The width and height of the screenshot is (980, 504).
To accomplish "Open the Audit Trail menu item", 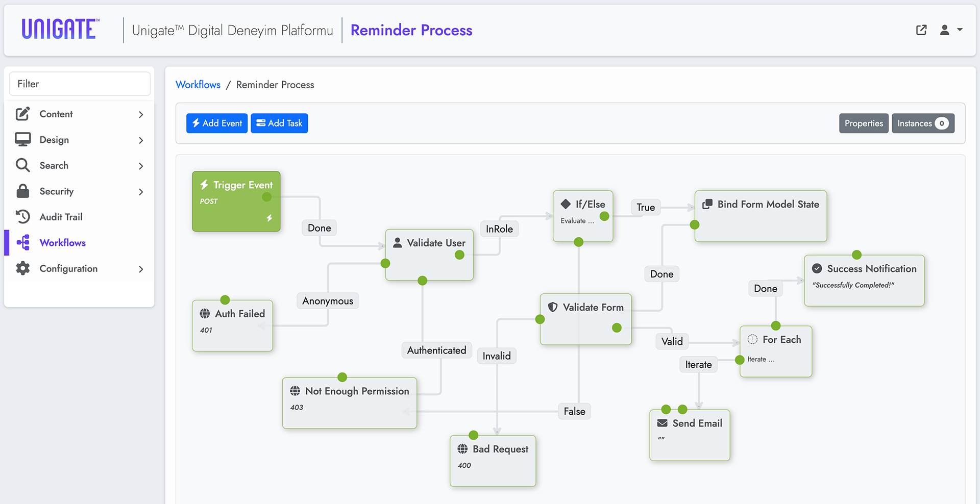I will coord(79,217).
